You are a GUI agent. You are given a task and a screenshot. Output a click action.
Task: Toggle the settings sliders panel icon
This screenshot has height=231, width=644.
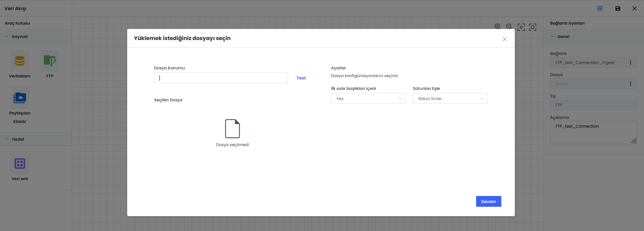pos(600,8)
